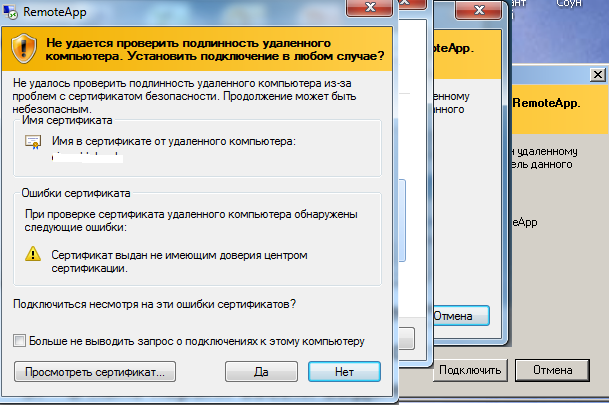
Task: Click "Отмена" in the middle RemoteApp window
Action: 461,316
